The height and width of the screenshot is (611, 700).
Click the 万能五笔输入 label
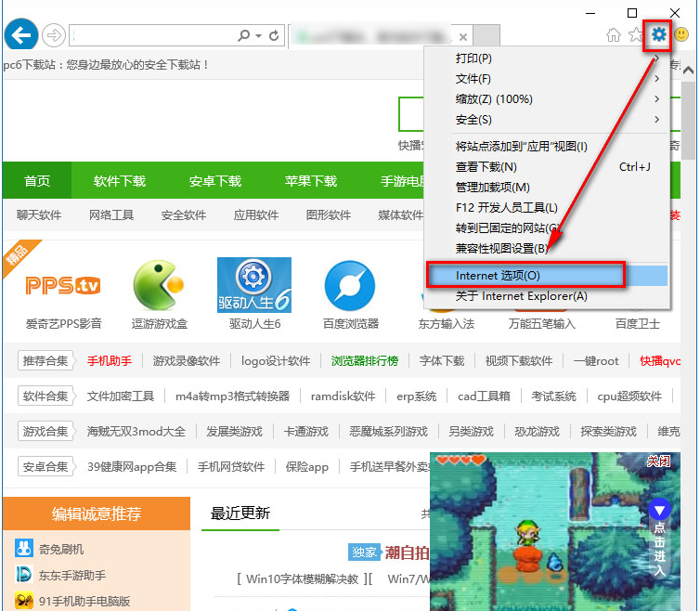click(x=541, y=324)
